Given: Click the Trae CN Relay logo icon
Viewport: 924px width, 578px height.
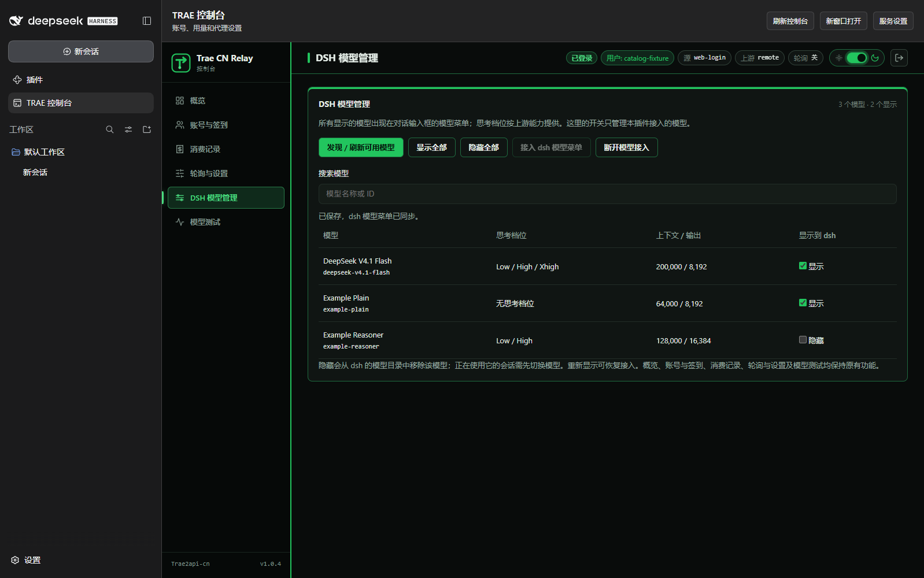Looking at the screenshot, I should pyautogui.click(x=181, y=62).
